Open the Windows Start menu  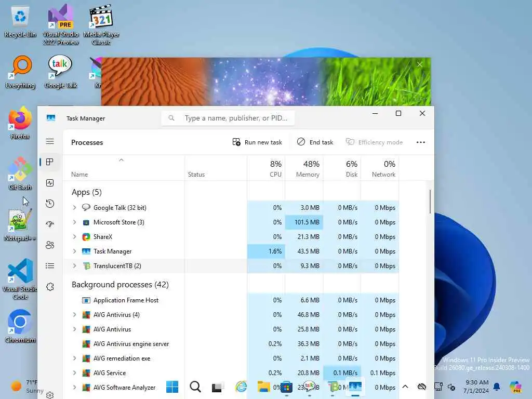[172, 387]
